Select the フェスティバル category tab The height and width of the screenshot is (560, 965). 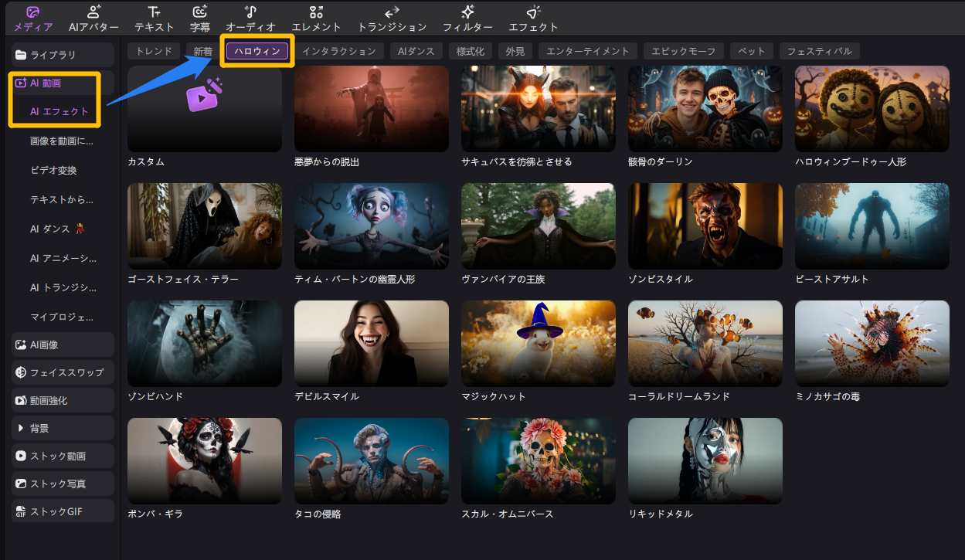click(x=819, y=51)
